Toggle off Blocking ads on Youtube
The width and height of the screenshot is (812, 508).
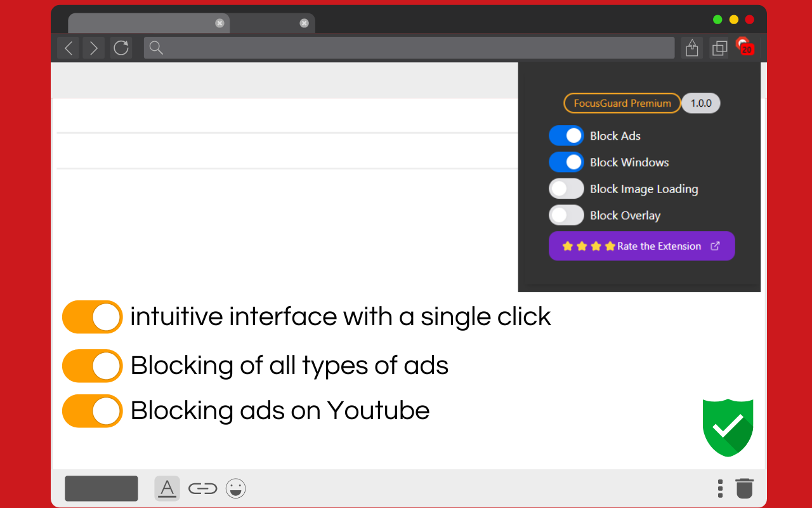click(92, 411)
